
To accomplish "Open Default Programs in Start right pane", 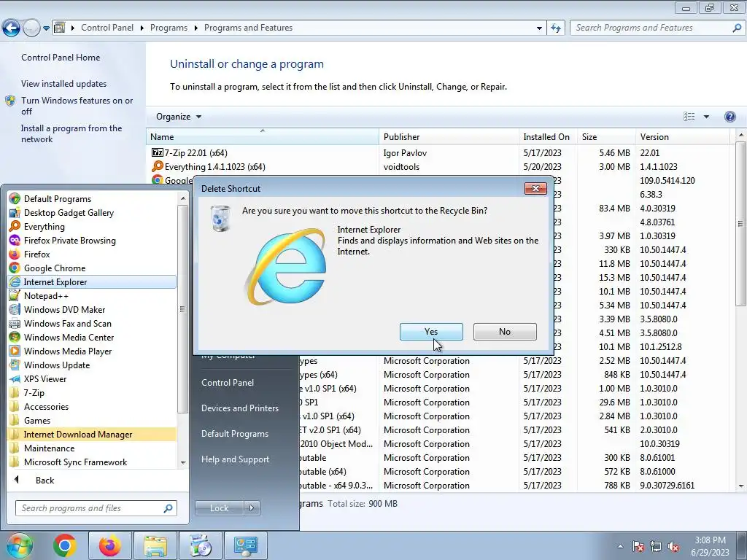I will pos(234,434).
